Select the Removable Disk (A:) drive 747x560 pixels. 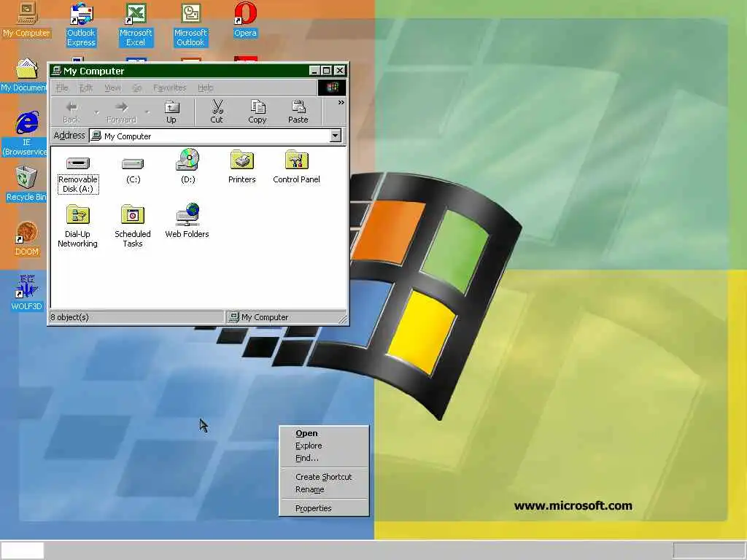pyautogui.click(x=77, y=174)
